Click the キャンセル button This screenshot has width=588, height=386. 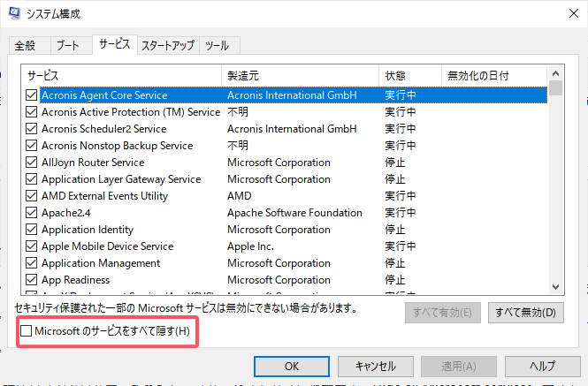pyautogui.click(x=375, y=366)
